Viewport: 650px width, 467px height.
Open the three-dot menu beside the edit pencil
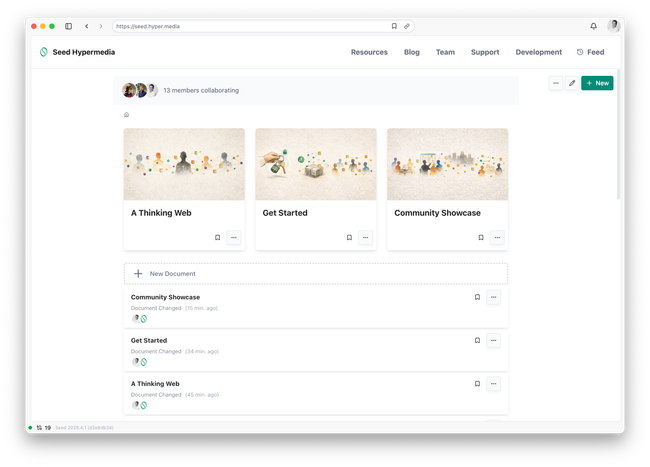(x=555, y=83)
